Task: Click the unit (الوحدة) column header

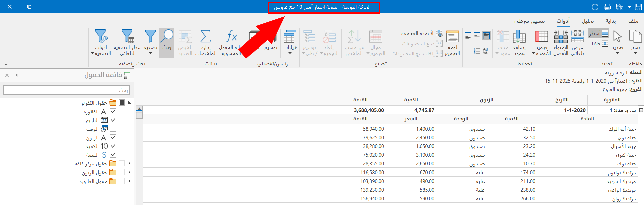Action: point(461,119)
